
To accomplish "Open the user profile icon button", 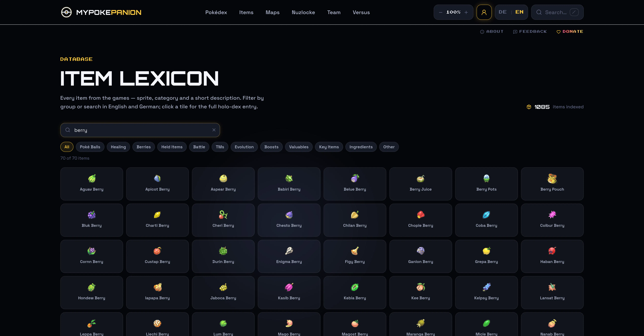I will [484, 12].
